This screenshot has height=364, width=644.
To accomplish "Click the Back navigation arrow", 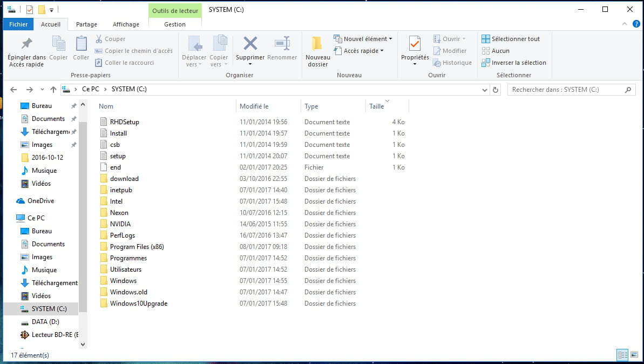I will (x=13, y=90).
